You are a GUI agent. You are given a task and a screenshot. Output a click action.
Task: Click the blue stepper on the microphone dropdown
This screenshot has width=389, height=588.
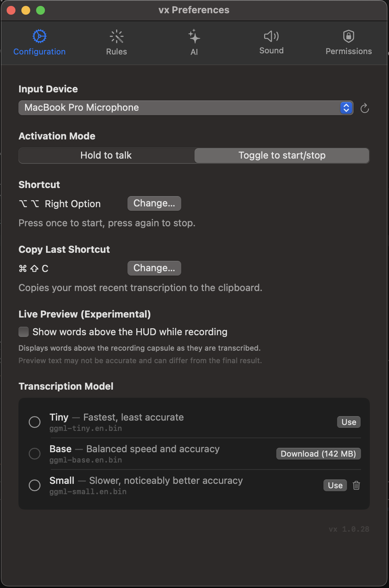(346, 108)
